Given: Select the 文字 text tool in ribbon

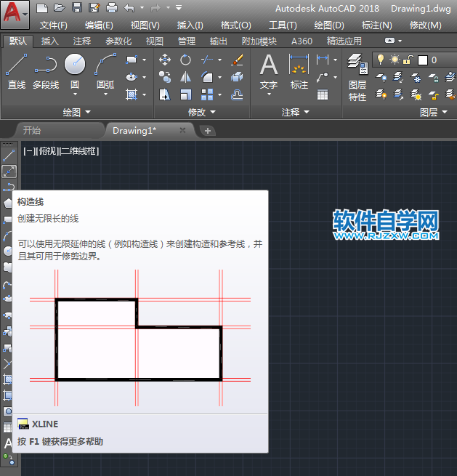Looking at the screenshot, I should tap(269, 71).
